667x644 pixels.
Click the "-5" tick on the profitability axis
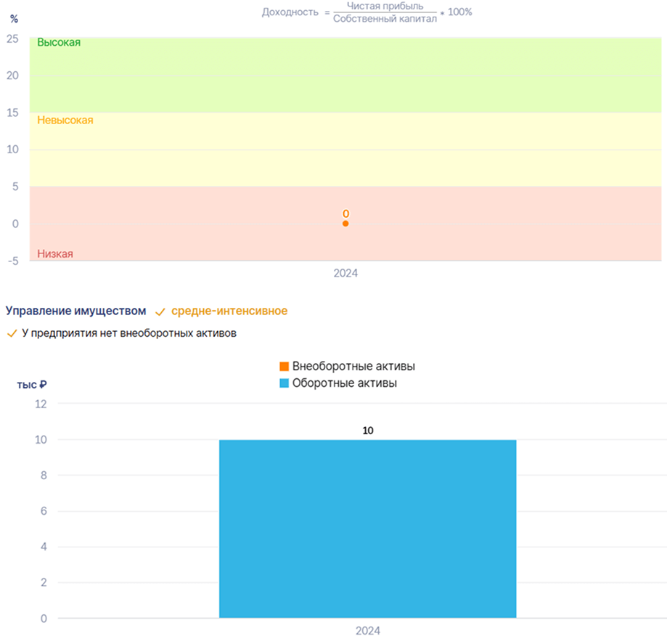coord(13,261)
